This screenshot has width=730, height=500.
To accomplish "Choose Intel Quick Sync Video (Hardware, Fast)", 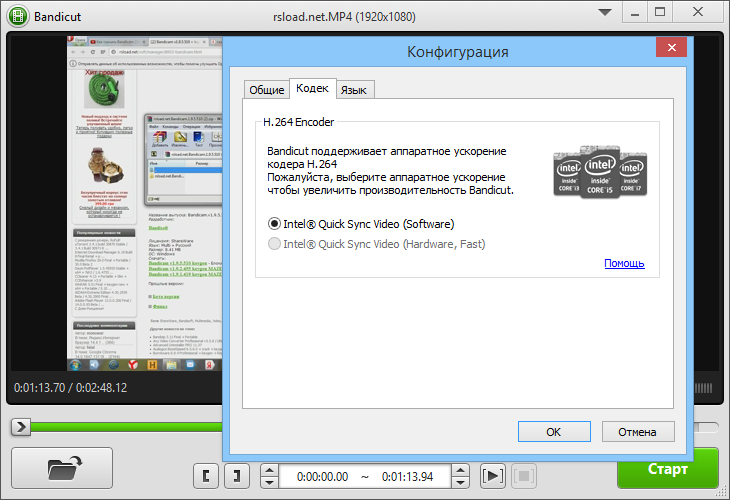I will click(377, 244).
